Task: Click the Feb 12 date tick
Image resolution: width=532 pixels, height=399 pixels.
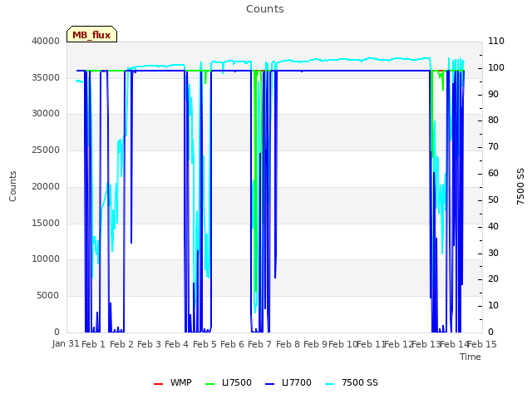Action: pyautogui.click(x=398, y=344)
